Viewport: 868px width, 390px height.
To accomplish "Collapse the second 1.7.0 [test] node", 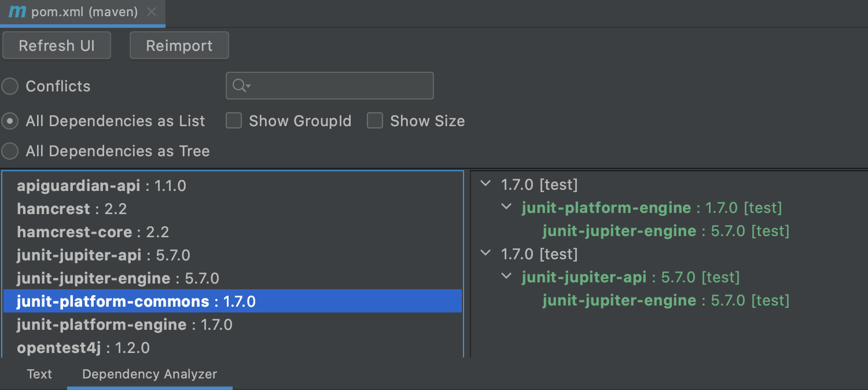I will pos(486,253).
